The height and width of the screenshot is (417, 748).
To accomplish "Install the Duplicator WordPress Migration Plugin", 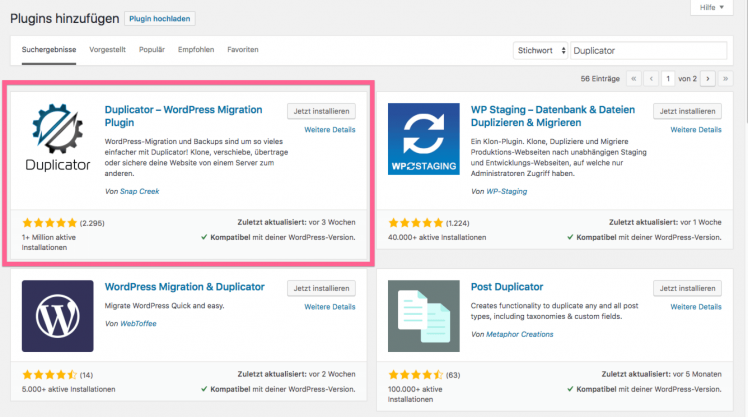I will tap(321, 111).
